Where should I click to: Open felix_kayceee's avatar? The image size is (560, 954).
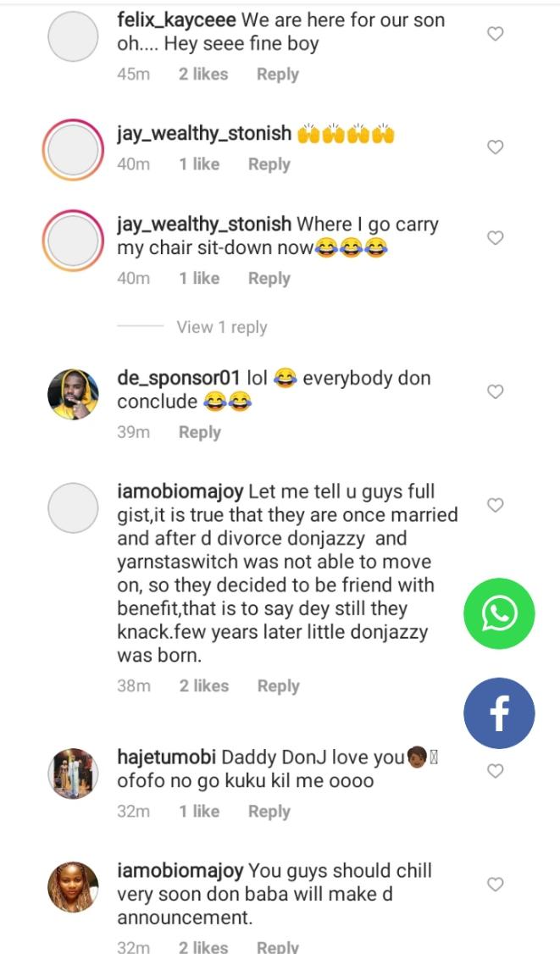pos(74,37)
